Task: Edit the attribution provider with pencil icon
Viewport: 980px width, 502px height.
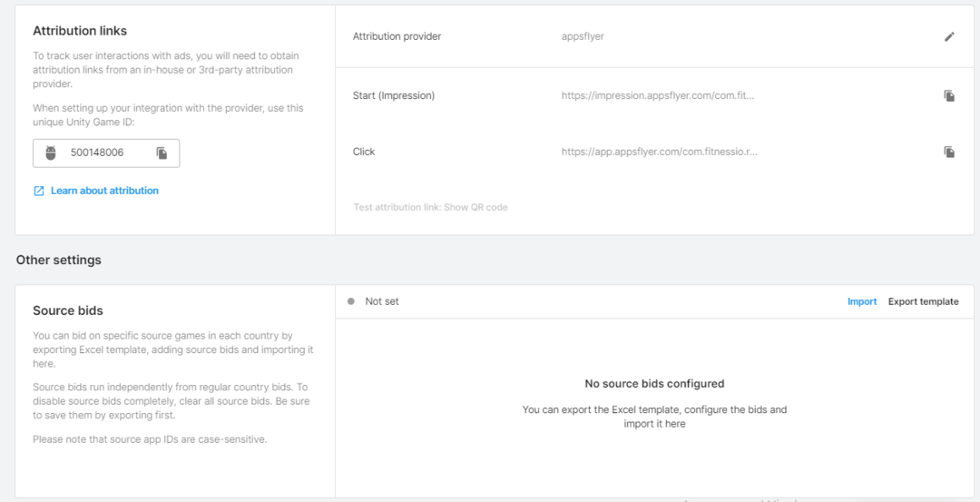Action: [x=949, y=37]
